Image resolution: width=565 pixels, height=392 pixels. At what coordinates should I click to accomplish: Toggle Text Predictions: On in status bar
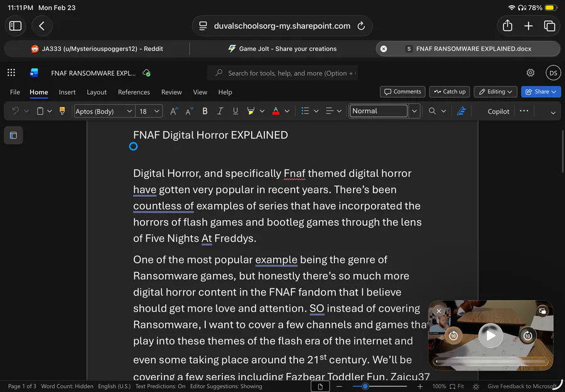[x=160, y=386]
